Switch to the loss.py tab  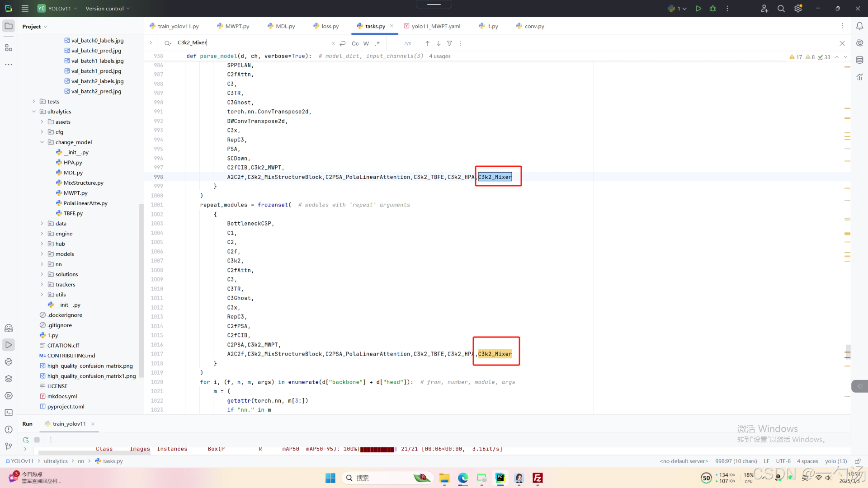pyautogui.click(x=330, y=26)
